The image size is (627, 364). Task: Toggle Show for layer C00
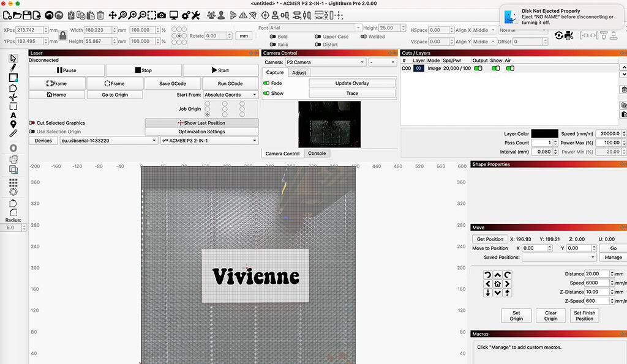[x=496, y=69]
